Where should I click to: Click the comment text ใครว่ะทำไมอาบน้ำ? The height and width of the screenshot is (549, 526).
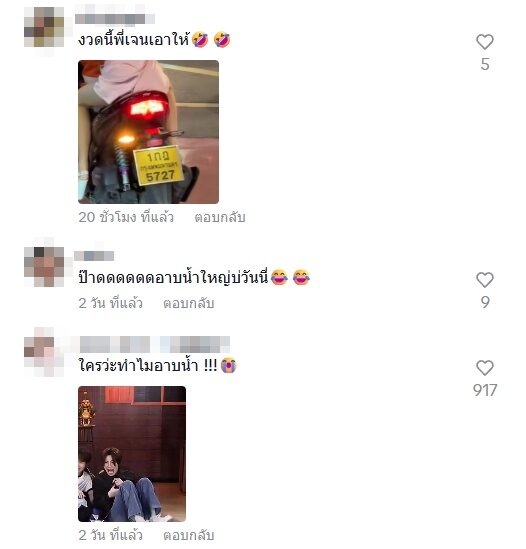[138, 366]
